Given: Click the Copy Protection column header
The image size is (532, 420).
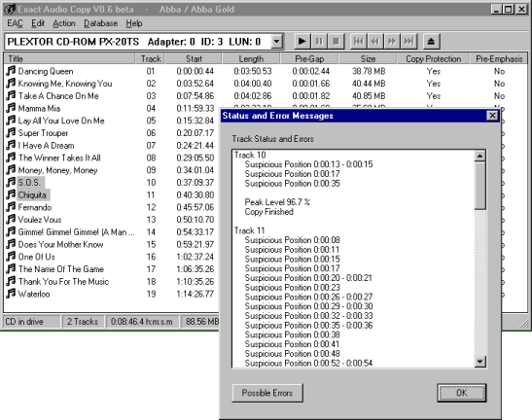Looking at the screenshot, I should 433,59.
